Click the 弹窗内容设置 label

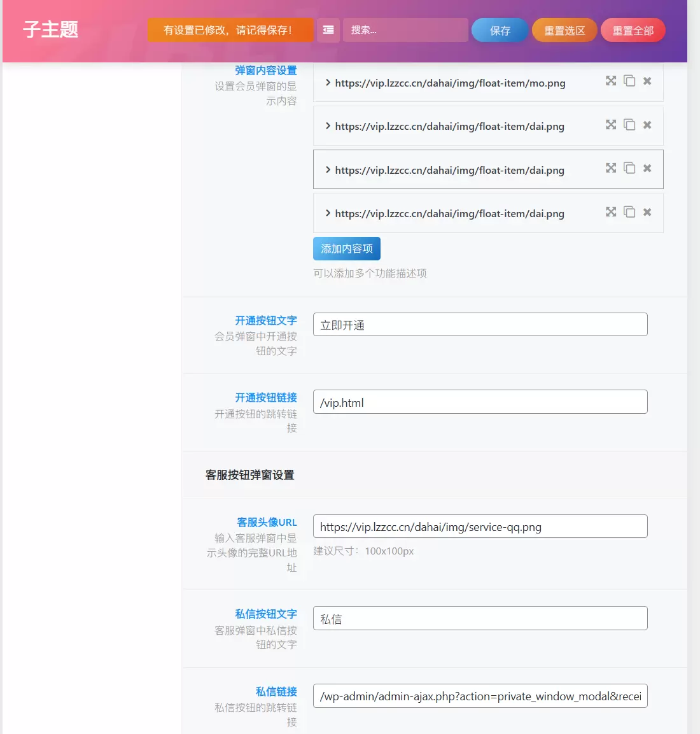266,70
